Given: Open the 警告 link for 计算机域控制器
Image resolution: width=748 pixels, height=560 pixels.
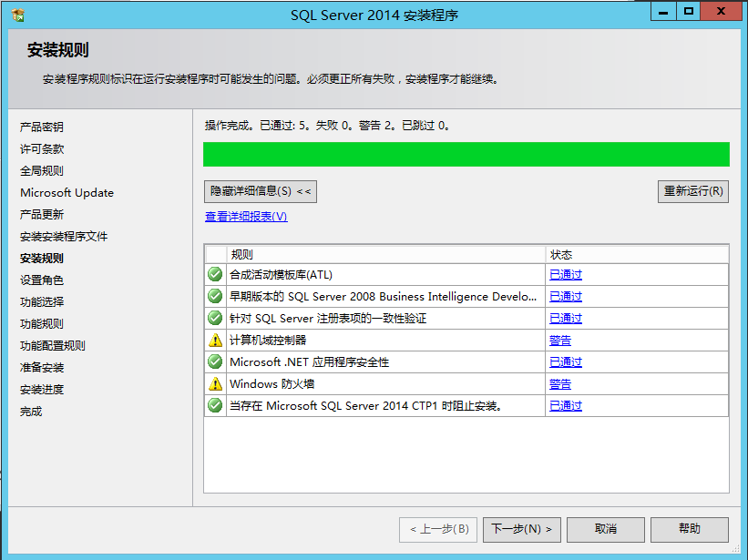Looking at the screenshot, I should (560, 341).
